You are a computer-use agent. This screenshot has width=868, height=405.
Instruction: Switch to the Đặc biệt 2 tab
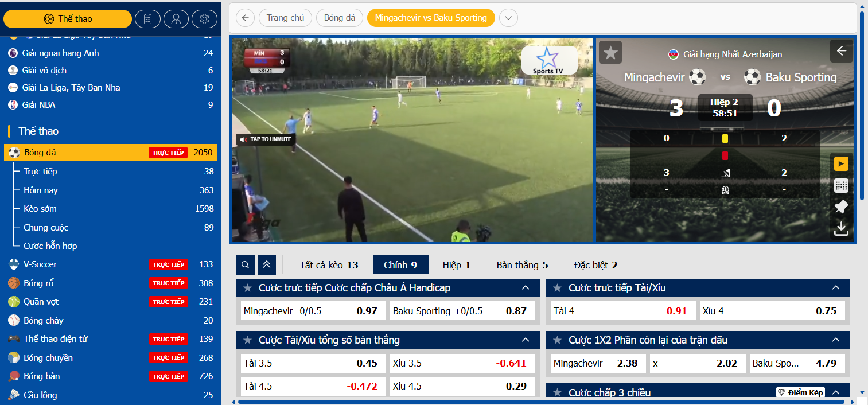595,265
